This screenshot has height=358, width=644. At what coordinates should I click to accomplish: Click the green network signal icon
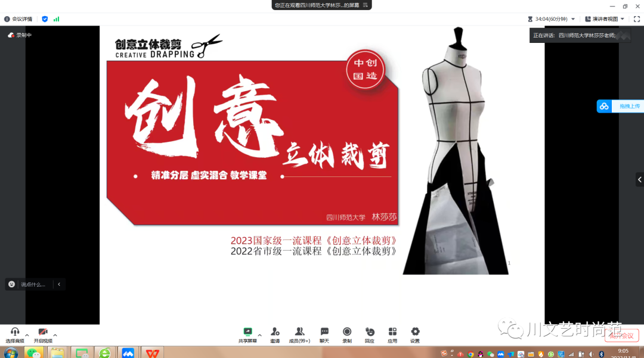click(56, 19)
